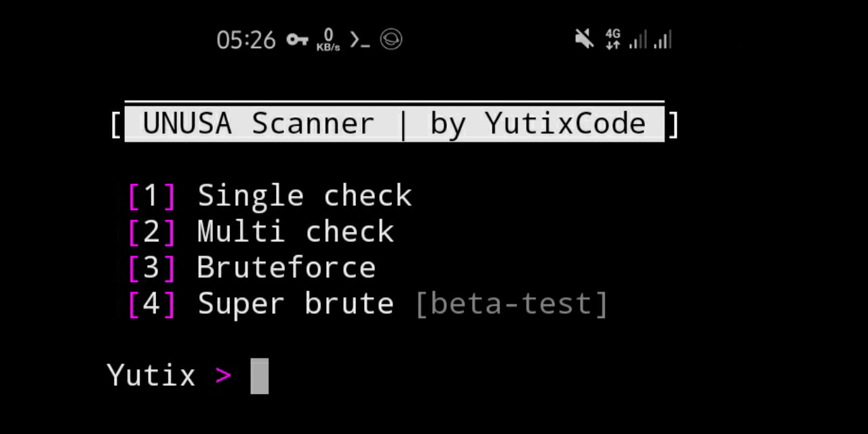Click the 0 KB/s network speed indicator

[x=328, y=41]
